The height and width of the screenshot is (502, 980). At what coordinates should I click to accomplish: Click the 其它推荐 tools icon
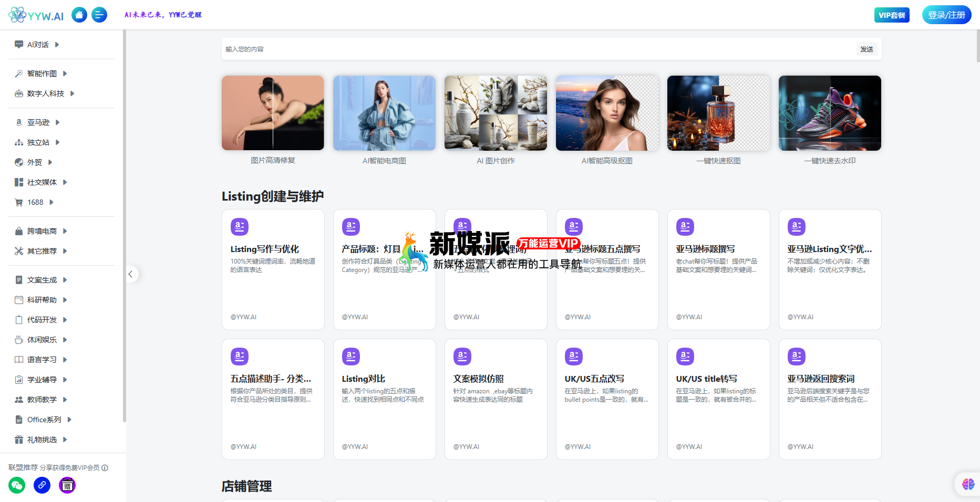point(19,251)
